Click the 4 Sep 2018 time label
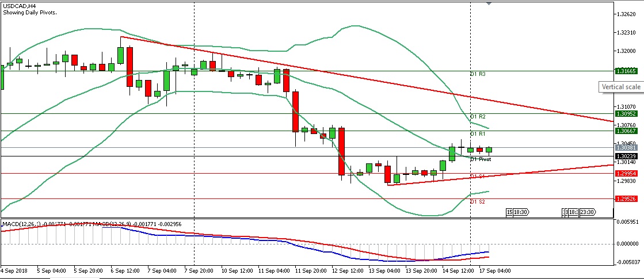Viewport: 644px width, 279px height. pyautogui.click(x=15, y=271)
